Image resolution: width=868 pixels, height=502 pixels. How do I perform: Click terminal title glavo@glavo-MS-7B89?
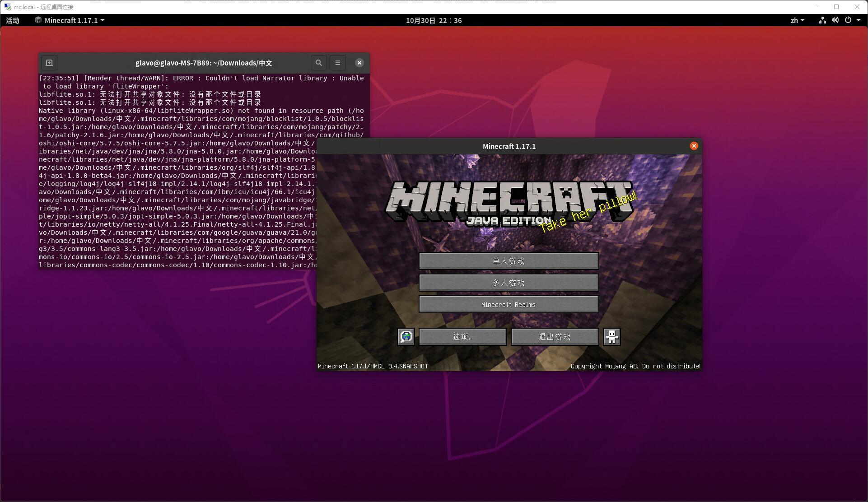[204, 63]
